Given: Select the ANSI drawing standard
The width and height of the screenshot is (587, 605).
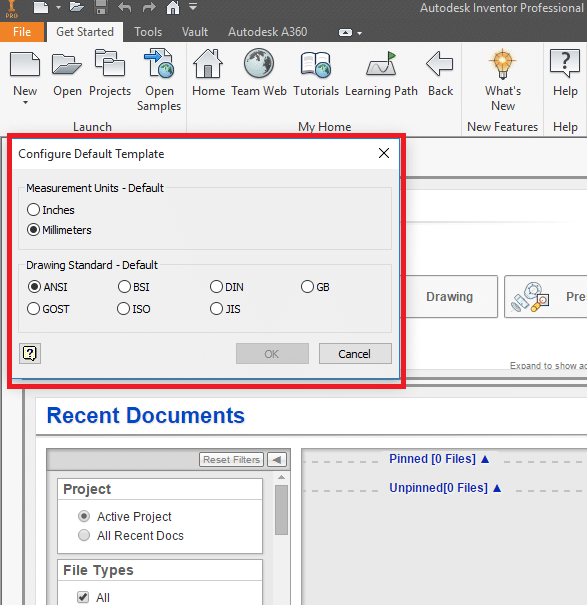Looking at the screenshot, I should [47, 287].
